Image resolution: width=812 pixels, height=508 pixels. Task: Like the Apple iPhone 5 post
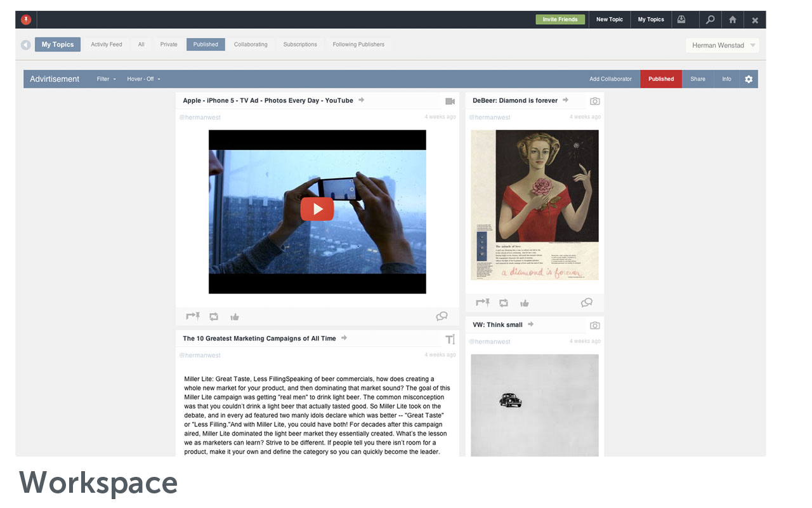point(235,316)
